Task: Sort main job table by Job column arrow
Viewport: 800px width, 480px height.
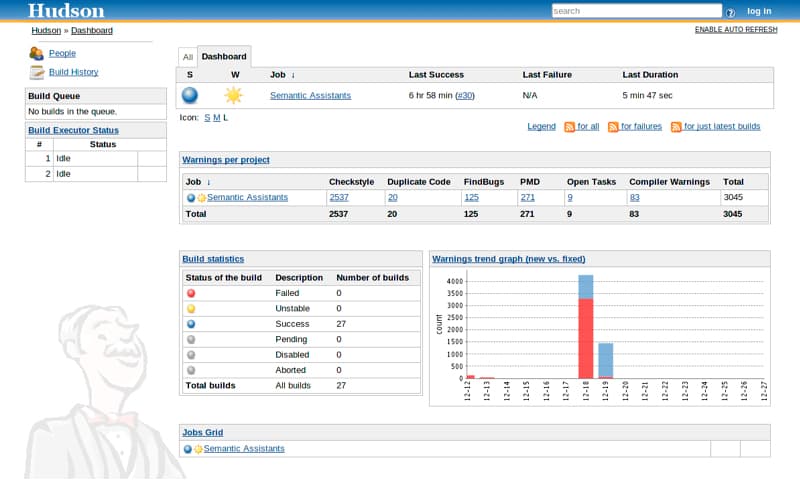Action: [293, 75]
